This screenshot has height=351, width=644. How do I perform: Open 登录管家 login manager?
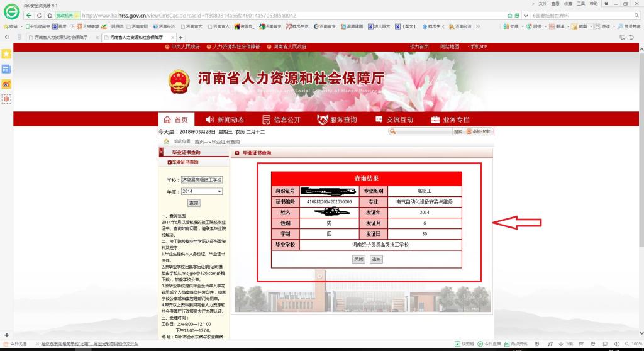pos(629,26)
